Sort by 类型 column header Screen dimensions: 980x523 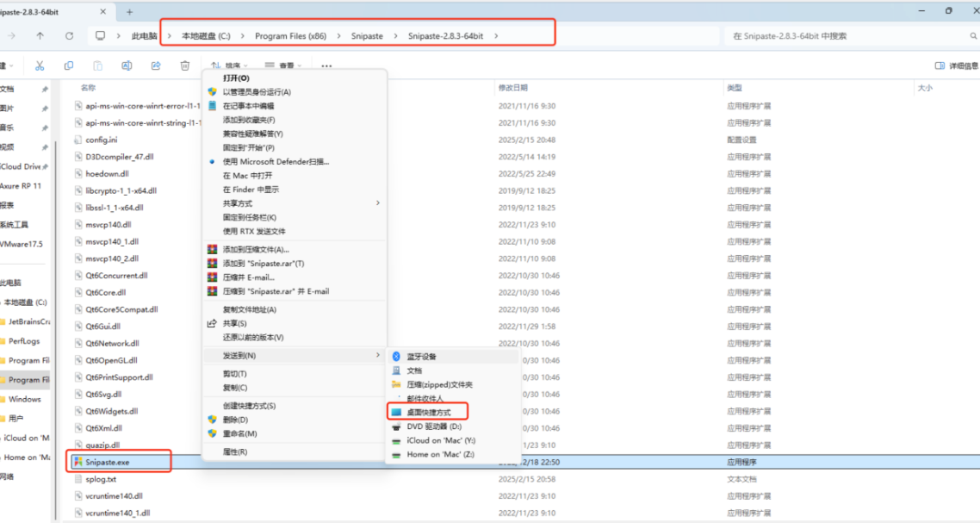735,88
